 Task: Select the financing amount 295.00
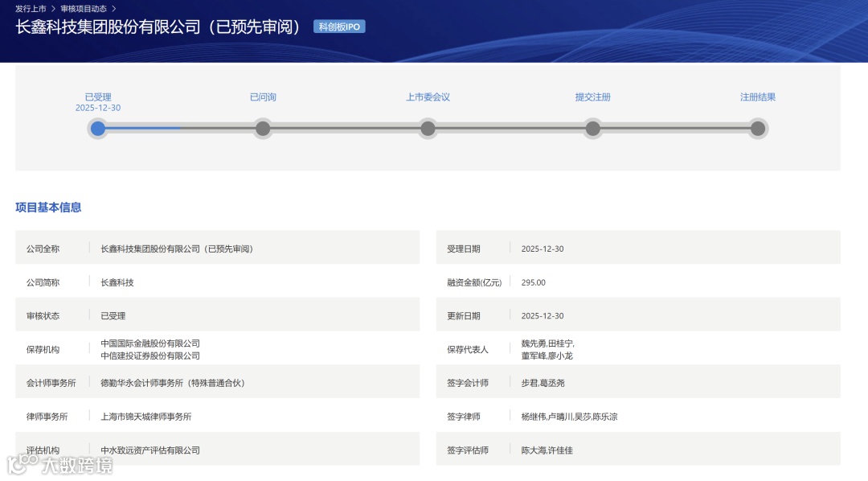pyautogui.click(x=533, y=282)
